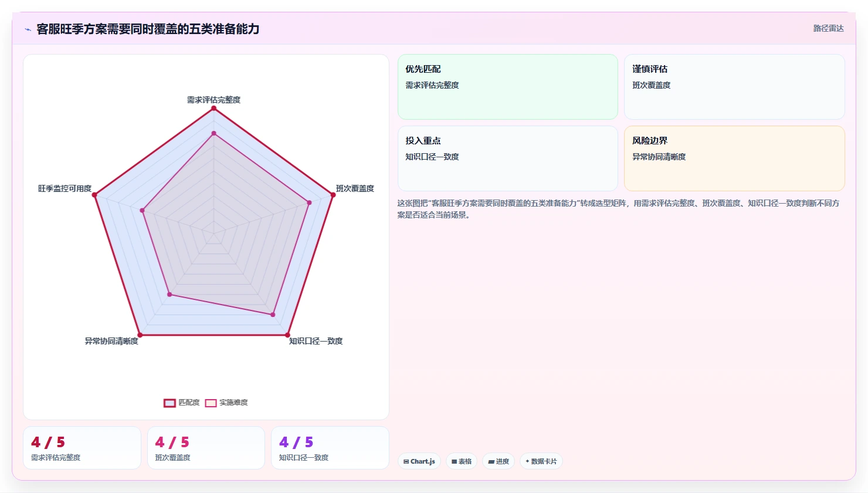
Task: Click the 旺季监控可用度 radar axis label
Action: [x=65, y=188]
